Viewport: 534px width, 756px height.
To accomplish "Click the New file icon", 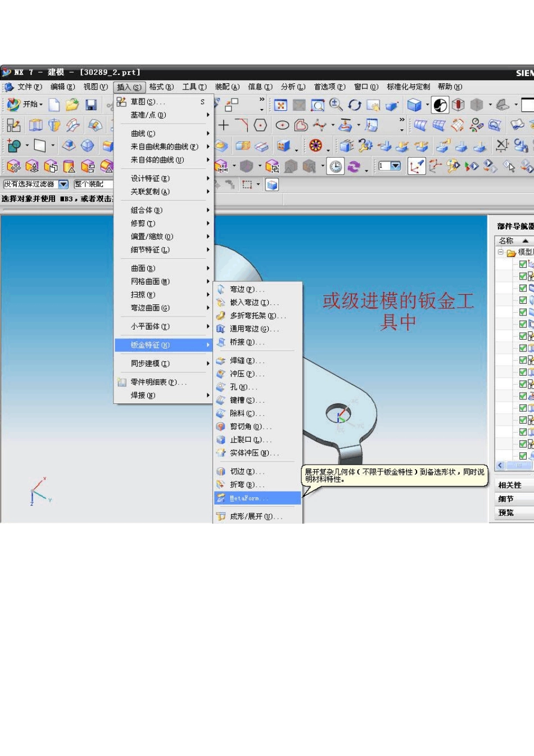I will 54,105.
